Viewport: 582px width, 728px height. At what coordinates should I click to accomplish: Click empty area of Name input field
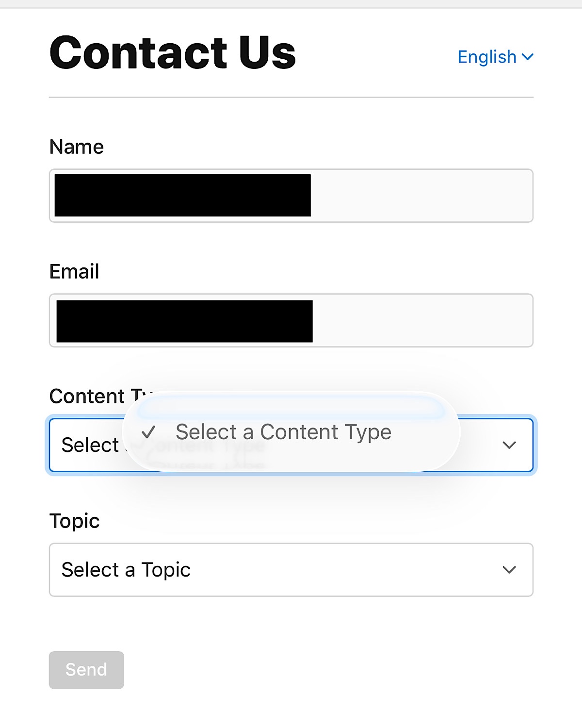[421, 196]
